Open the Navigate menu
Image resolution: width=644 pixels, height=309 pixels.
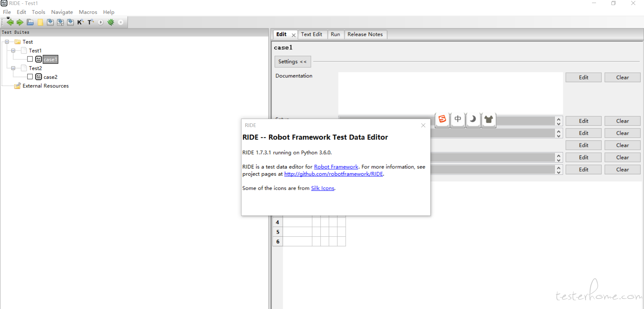click(x=62, y=12)
